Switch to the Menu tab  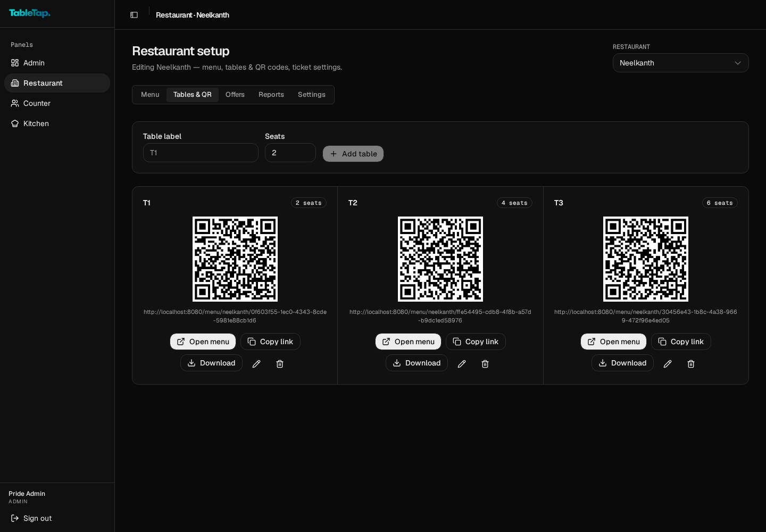click(x=150, y=95)
